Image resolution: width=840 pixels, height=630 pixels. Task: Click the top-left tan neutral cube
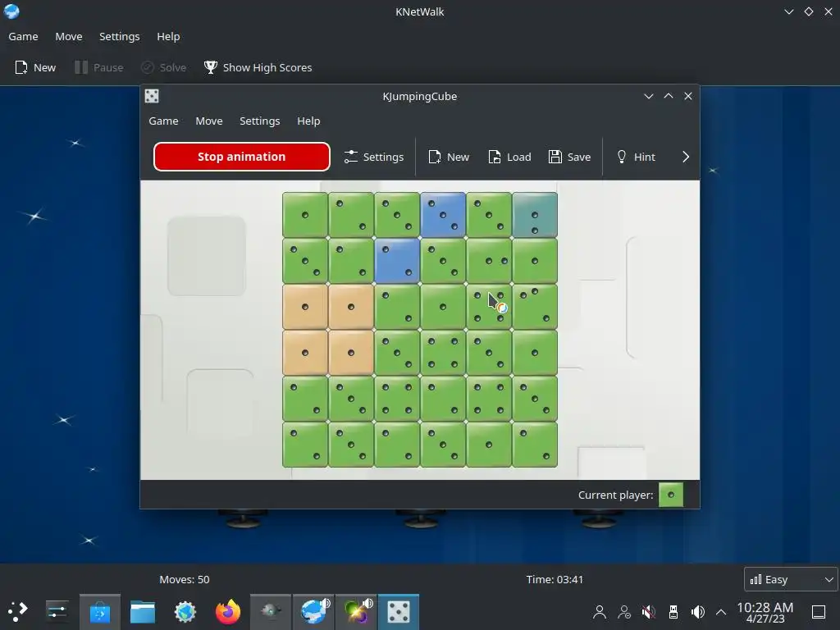(x=305, y=307)
